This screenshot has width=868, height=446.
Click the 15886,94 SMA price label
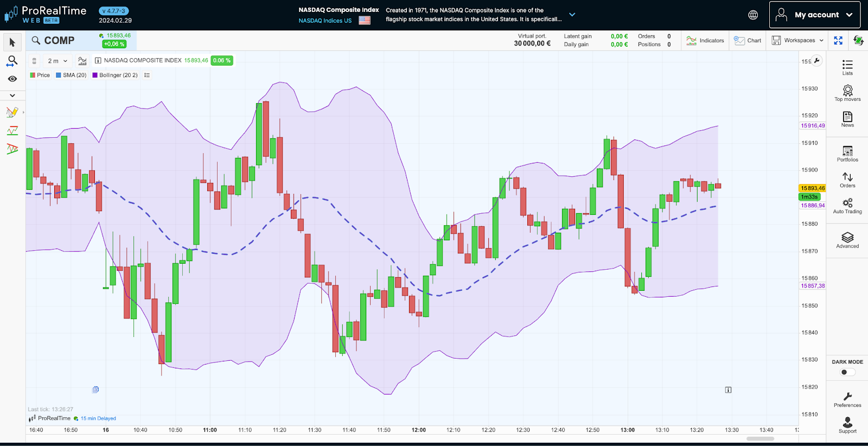click(813, 206)
